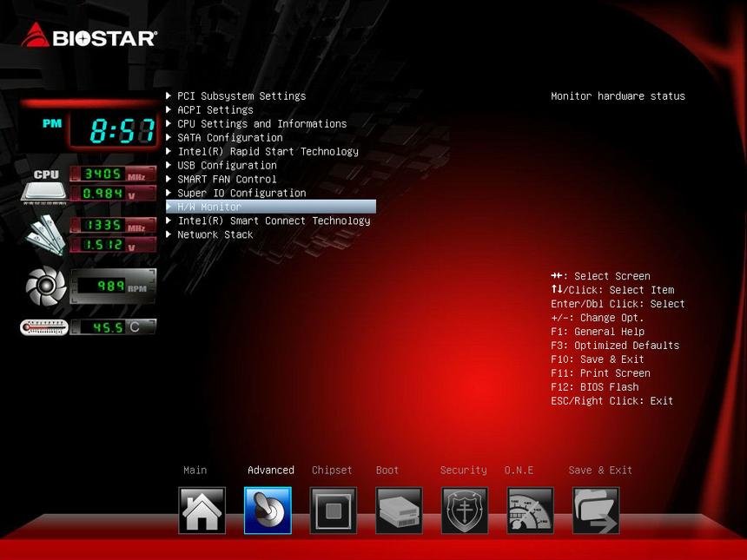Open CPU Settings and Informations
The height and width of the screenshot is (560, 747).
[x=261, y=124]
